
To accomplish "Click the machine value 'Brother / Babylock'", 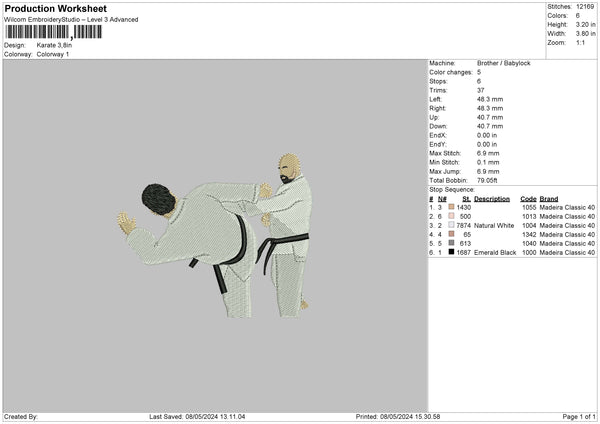I will 504,63.
